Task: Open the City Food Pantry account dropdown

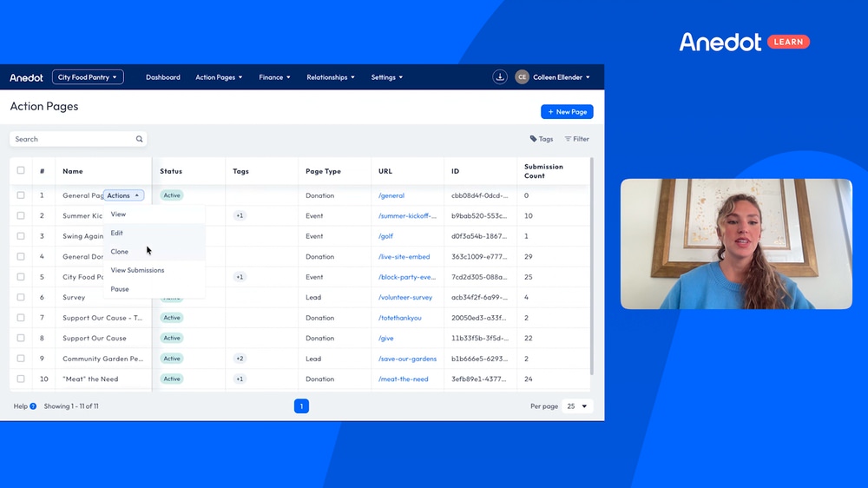Action: [88, 77]
